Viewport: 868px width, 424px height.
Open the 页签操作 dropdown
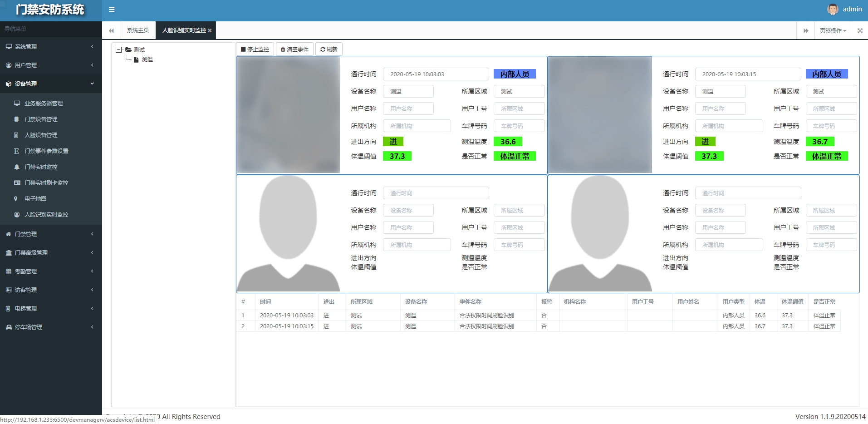click(x=832, y=31)
